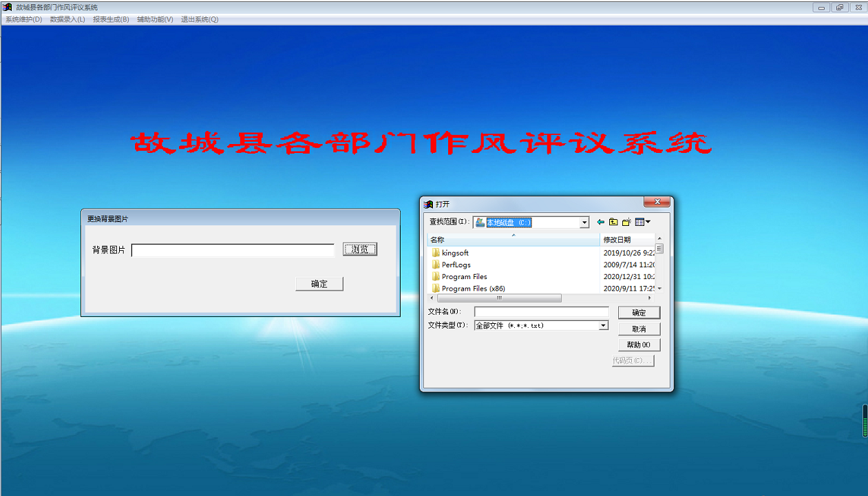Sort by the 修改日期 column header

(x=628, y=240)
